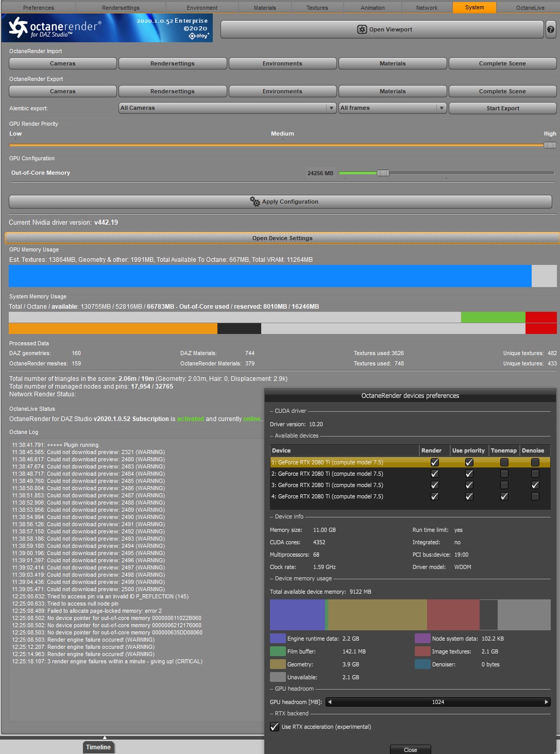This screenshot has width=560, height=754.
Task: Switch to the Animation tab
Action: (x=373, y=8)
